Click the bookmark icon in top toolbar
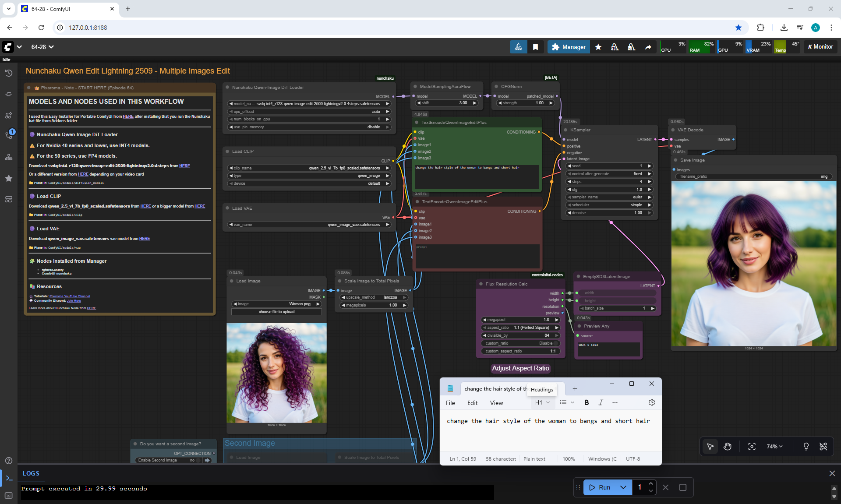Viewport: 841px width, 504px height. coord(535,47)
